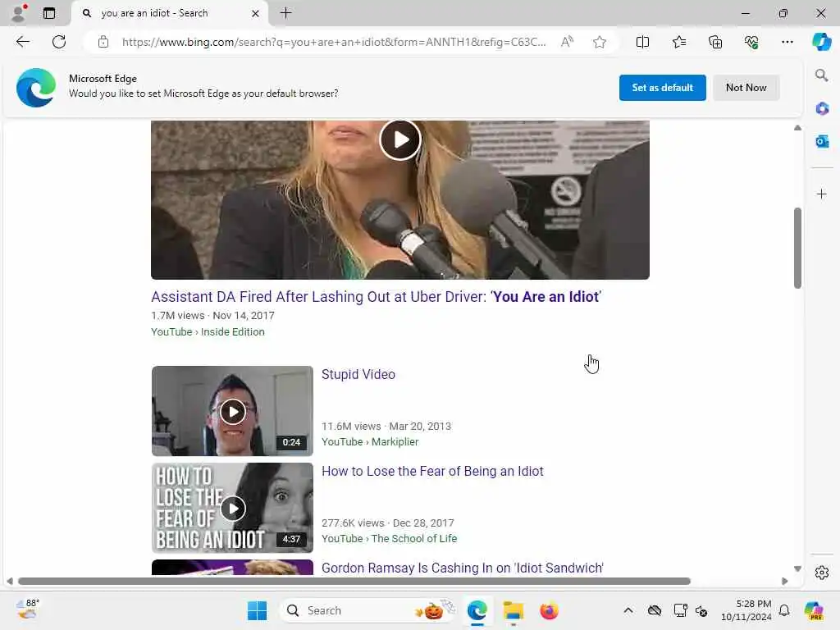Add a sidebar app with plus
Viewport: 840px width, 630px height.
point(822,194)
